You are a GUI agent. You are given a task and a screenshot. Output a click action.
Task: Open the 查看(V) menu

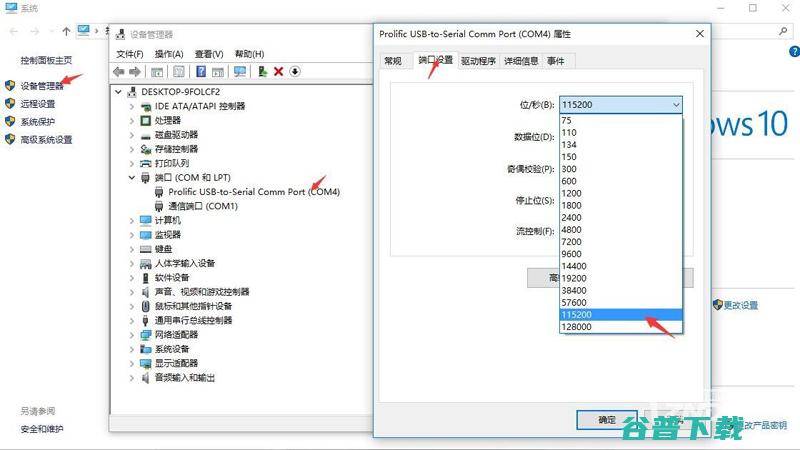209,54
